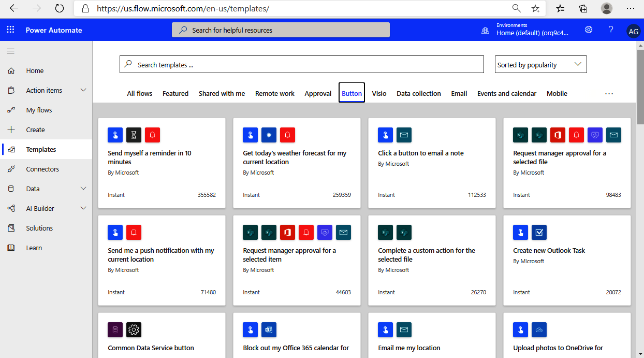Open the Sorted by popularity dropdown
644x358 pixels.
tap(541, 65)
